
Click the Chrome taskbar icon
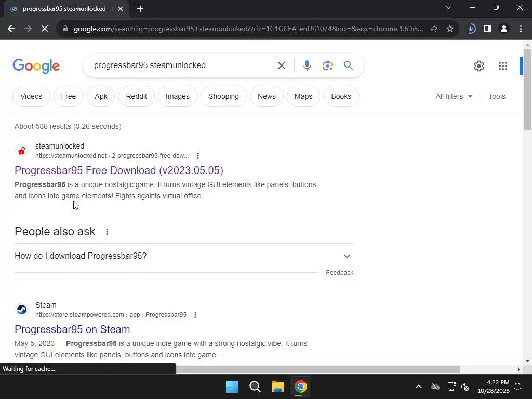[301, 387]
